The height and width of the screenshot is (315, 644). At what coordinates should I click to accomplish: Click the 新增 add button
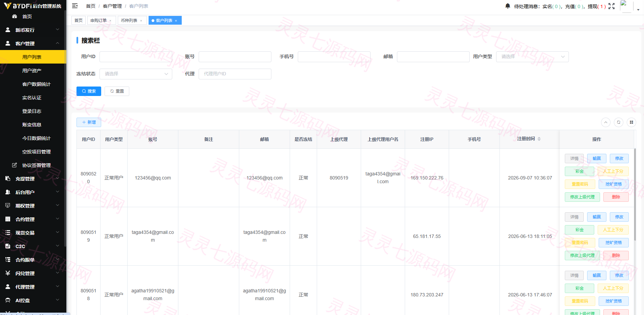(x=89, y=122)
